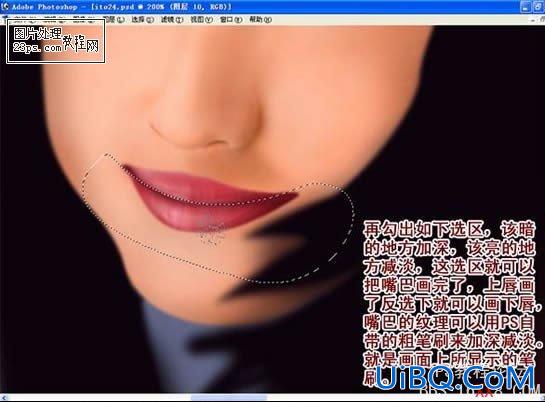This screenshot has height=402, width=545.
Task: Click the scrollbar left arrow at bottom
Action: coord(4,398)
